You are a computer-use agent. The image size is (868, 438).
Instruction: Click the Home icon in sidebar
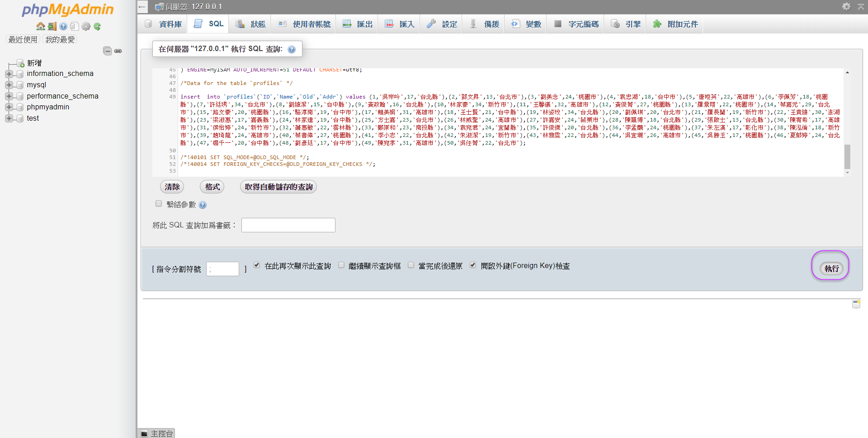click(x=40, y=26)
